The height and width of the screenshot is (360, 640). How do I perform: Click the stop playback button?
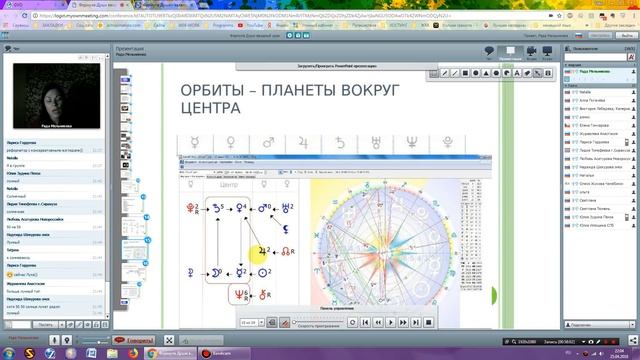(429, 322)
